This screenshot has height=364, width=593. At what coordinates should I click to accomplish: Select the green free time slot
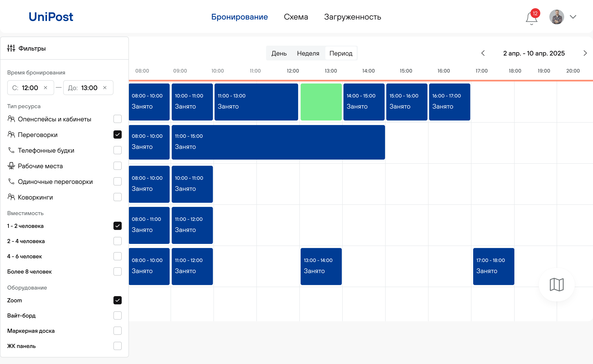321,102
